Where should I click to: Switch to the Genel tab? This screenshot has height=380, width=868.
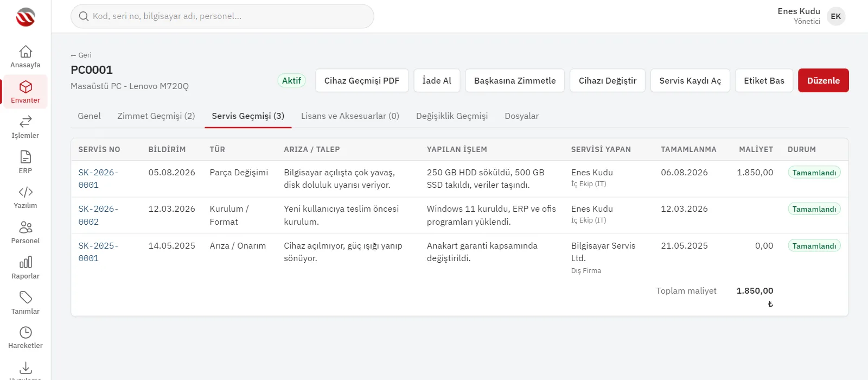(89, 116)
